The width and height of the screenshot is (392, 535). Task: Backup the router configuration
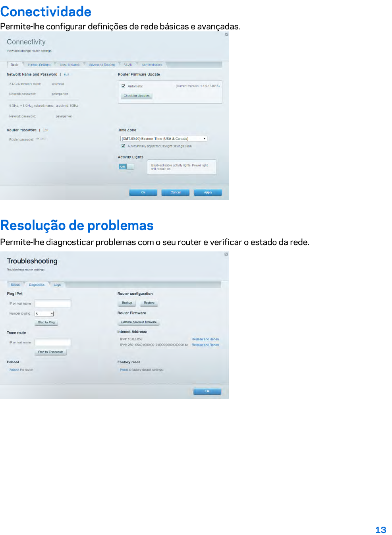pos(127,303)
